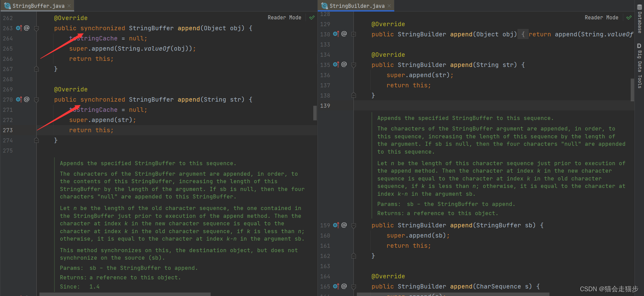This screenshot has height=296, width=644.
Task: Click 'super.append(str);' on line 136
Action: 420,75
